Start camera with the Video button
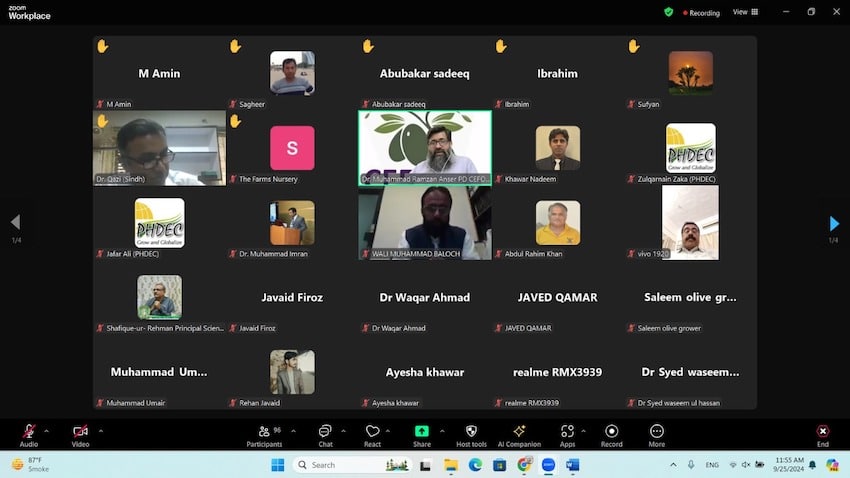The height and width of the screenshot is (478, 850). [x=80, y=431]
